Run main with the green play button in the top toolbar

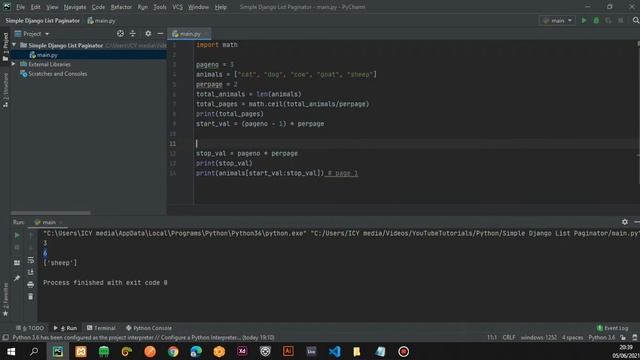(x=584, y=20)
